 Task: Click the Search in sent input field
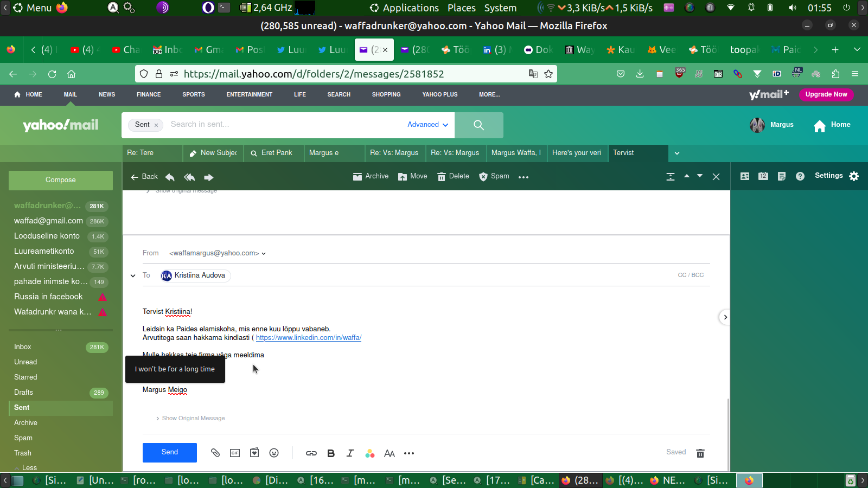[x=285, y=125]
